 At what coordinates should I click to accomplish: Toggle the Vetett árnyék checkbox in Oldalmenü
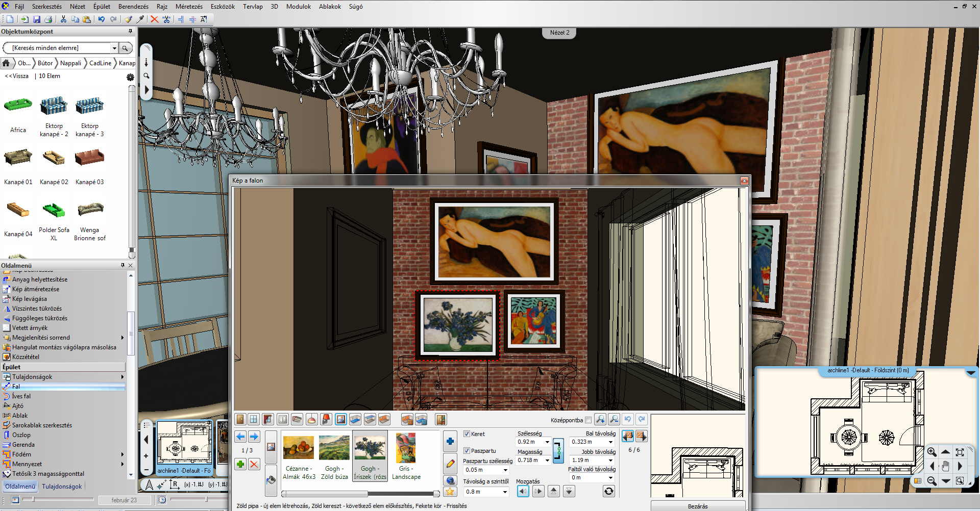(7, 328)
